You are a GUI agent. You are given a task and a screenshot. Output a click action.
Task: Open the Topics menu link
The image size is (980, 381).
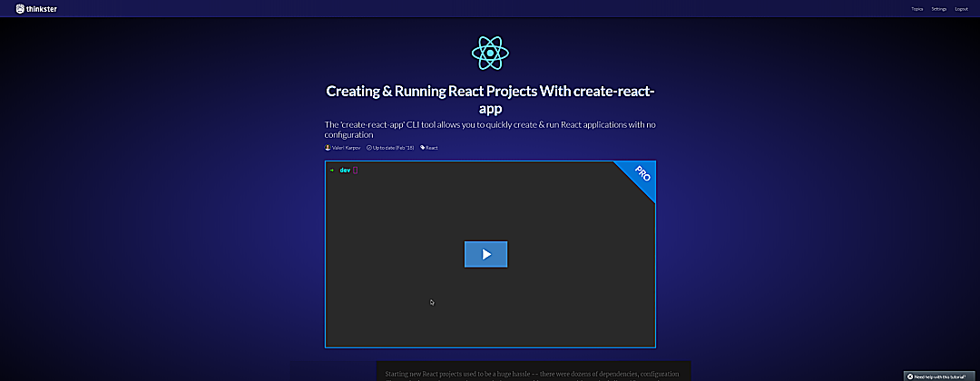point(916,9)
